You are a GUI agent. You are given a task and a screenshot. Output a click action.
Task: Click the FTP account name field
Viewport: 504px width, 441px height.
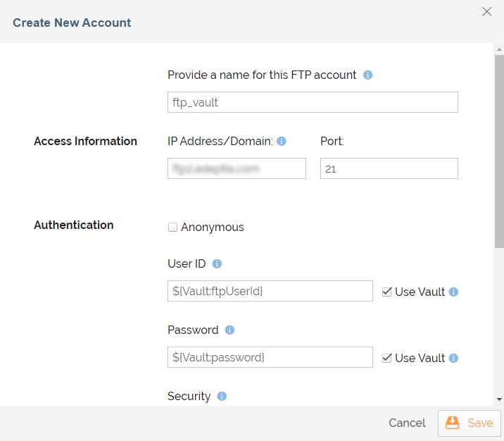point(313,102)
